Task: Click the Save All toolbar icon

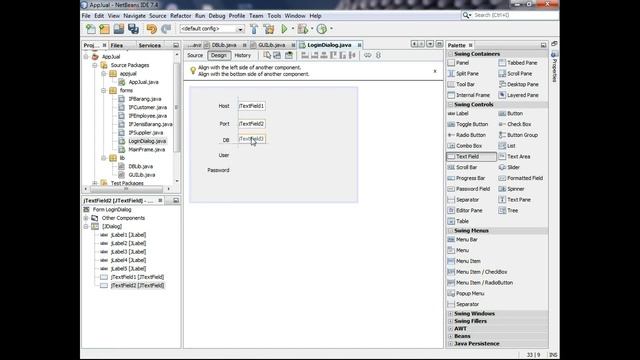Action: pyautogui.click(x=133, y=29)
